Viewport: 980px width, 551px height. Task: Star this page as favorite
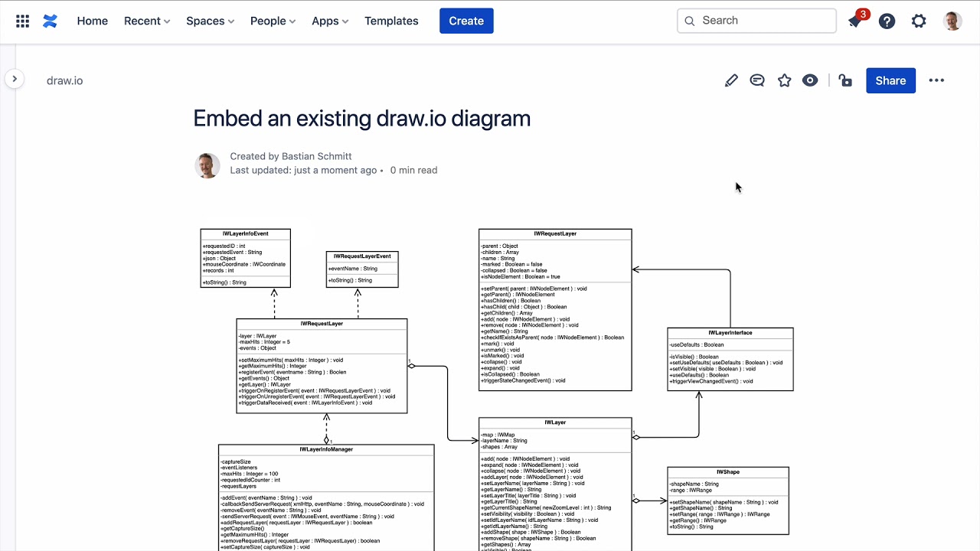pyautogui.click(x=784, y=80)
